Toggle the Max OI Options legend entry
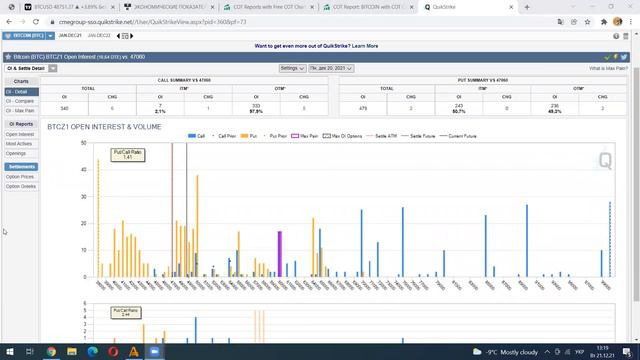The width and height of the screenshot is (640, 360). pos(342,136)
